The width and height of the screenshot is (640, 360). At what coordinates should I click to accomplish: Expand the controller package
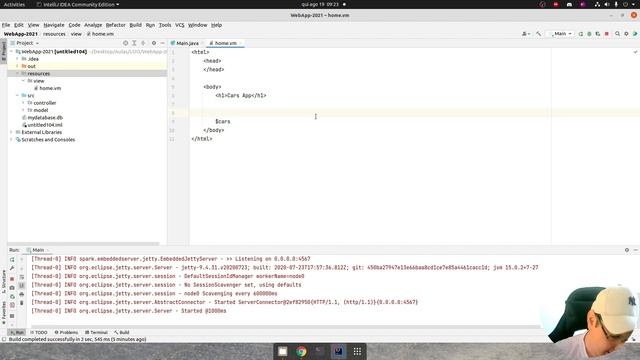click(x=24, y=103)
